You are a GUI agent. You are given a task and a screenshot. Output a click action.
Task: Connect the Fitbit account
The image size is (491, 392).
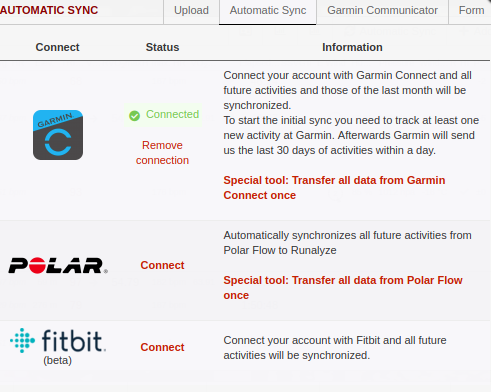(162, 347)
